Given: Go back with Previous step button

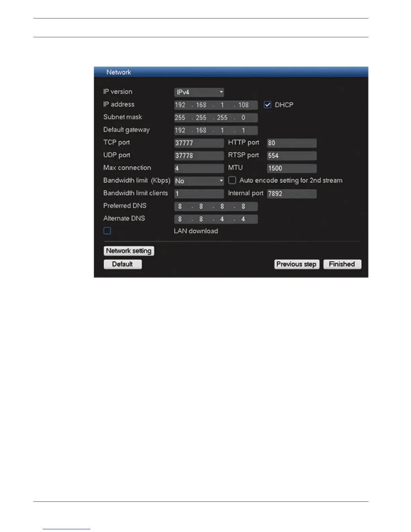Looking at the screenshot, I should [x=296, y=264].
